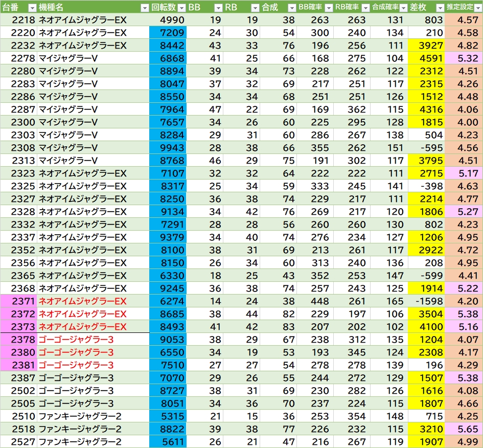Click 機種名 cell in row 2518
The image size is (483, 448).
point(93,429)
